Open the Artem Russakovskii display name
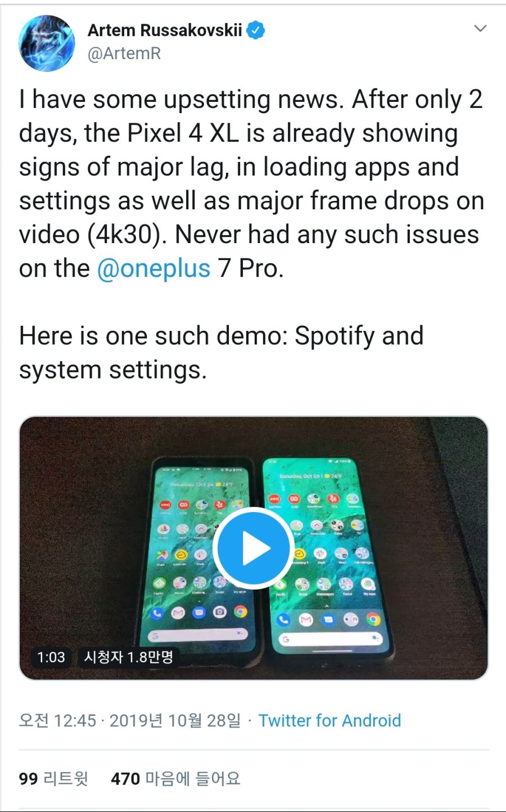Image resolution: width=506 pixels, height=812 pixels. click(x=165, y=30)
